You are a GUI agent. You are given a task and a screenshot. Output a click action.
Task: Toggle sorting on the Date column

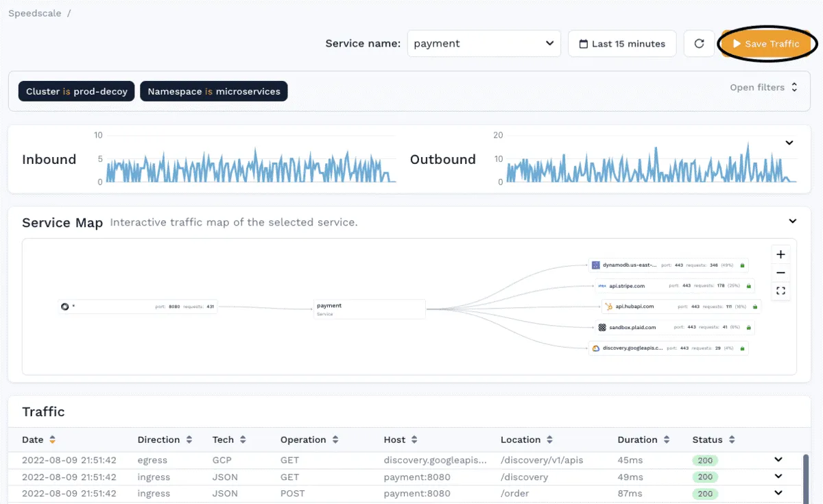coord(53,440)
